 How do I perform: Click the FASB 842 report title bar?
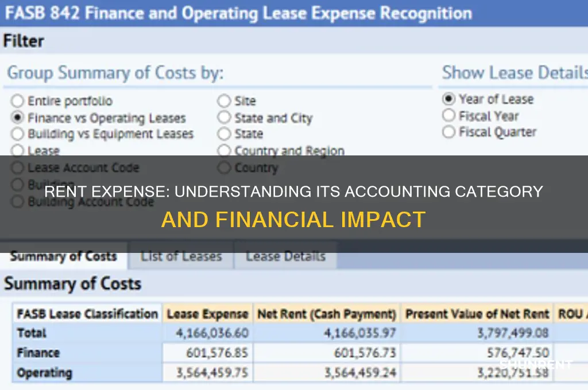pos(294,13)
